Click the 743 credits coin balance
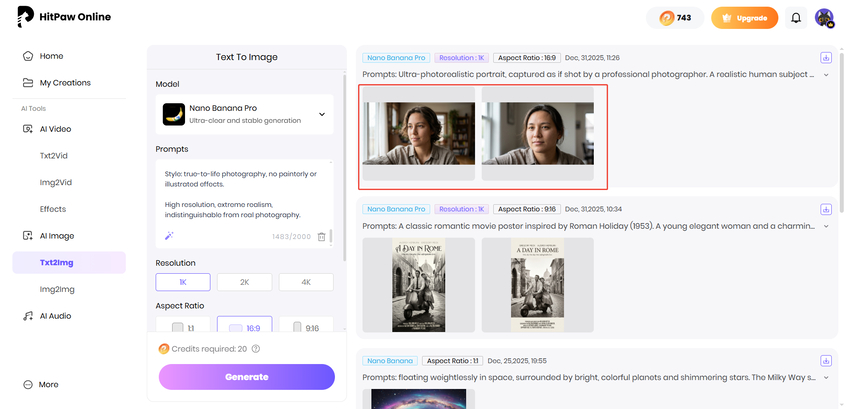The height and width of the screenshot is (409, 854). click(x=675, y=18)
